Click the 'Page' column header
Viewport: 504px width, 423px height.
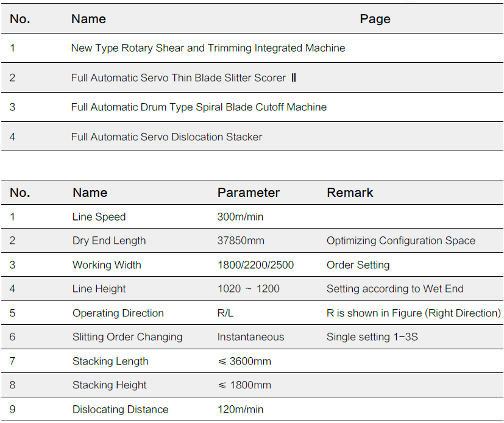[375, 19]
